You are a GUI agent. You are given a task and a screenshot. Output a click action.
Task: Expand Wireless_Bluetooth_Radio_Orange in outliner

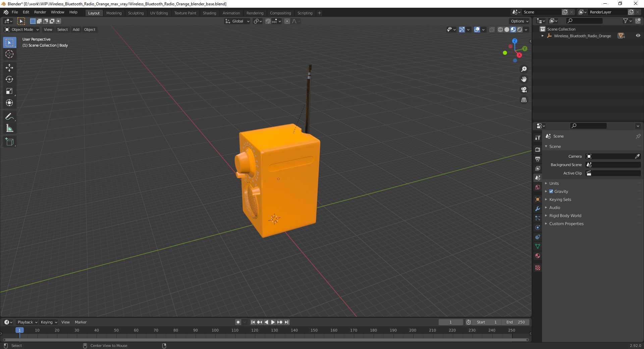543,36
